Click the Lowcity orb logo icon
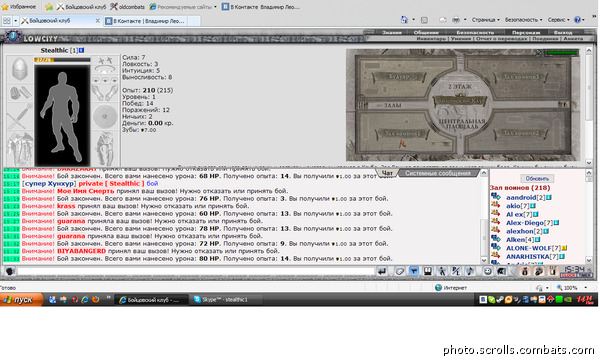600x360 pixels. point(13,37)
